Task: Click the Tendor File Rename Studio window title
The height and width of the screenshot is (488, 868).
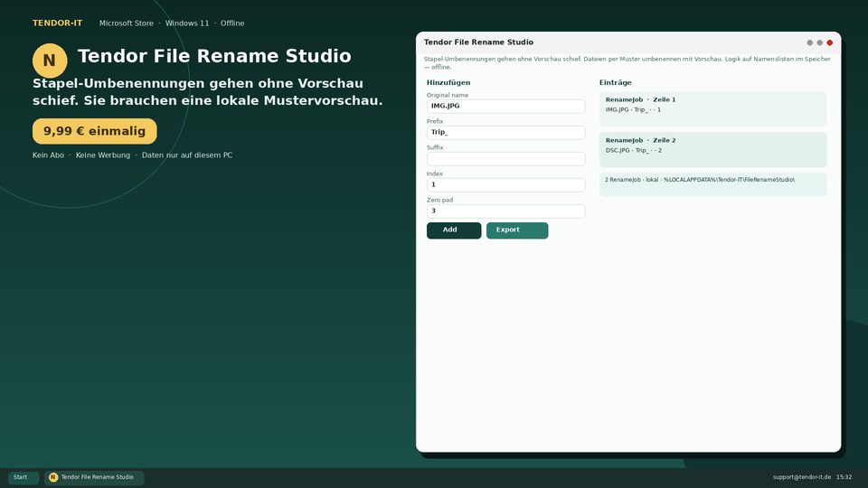Action: (x=478, y=42)
